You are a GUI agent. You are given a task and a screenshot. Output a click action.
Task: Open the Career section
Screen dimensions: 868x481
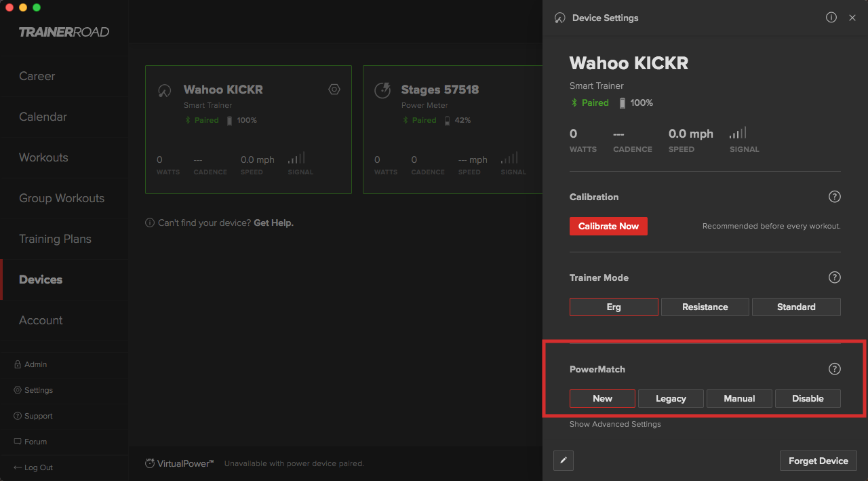[x=37, y=76]
